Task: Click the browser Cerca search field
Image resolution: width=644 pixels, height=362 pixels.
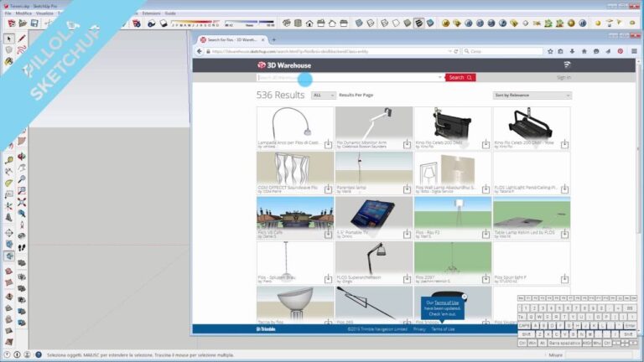Action: coord(503,51)
